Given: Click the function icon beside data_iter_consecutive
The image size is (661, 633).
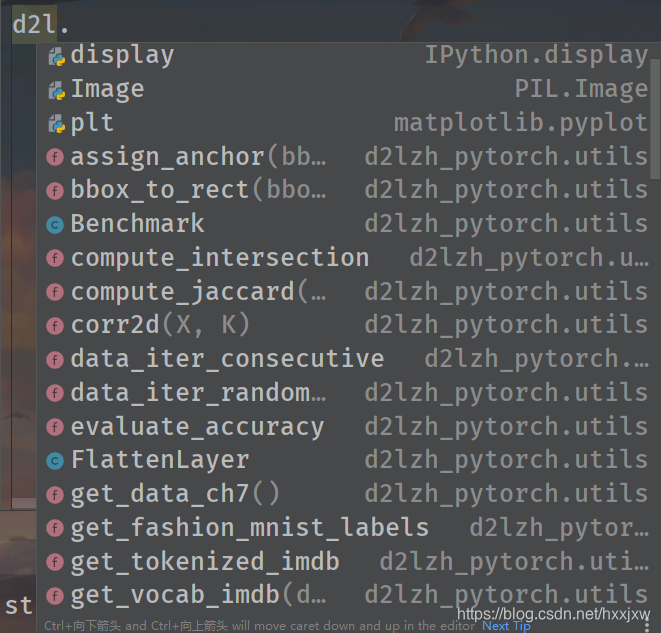Looking at the screenshot, I should [x=55, y=360].
